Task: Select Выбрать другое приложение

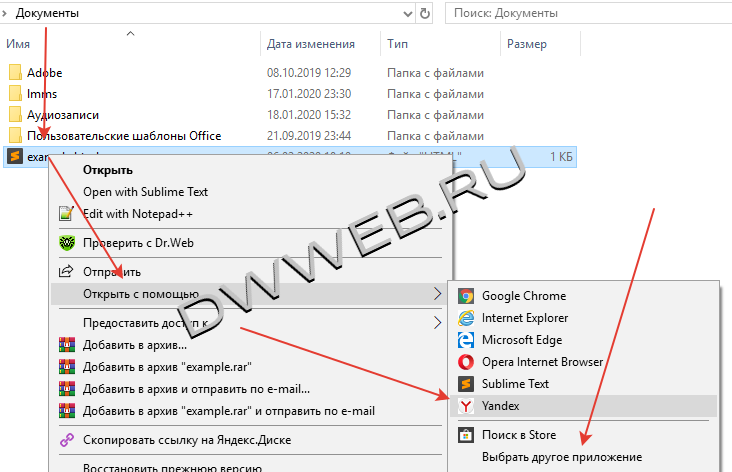Action: [x=562, y=457]
